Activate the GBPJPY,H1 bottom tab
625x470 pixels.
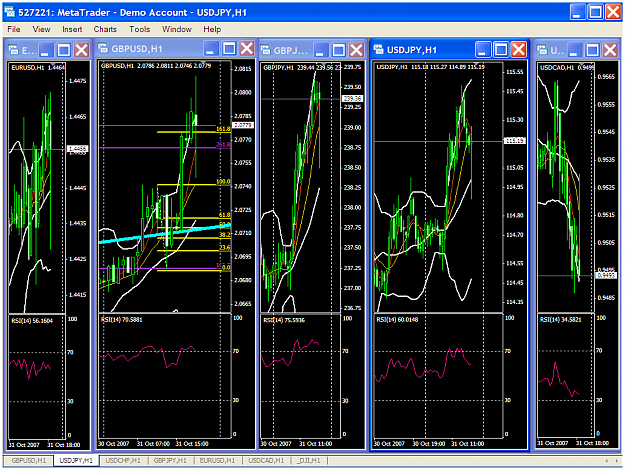point(170,460)
